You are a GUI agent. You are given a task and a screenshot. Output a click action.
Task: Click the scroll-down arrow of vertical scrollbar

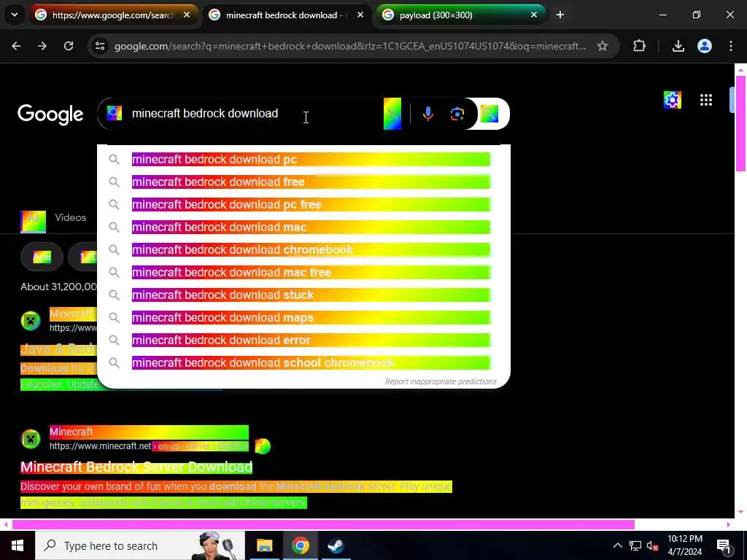click(x=740, y=513)
